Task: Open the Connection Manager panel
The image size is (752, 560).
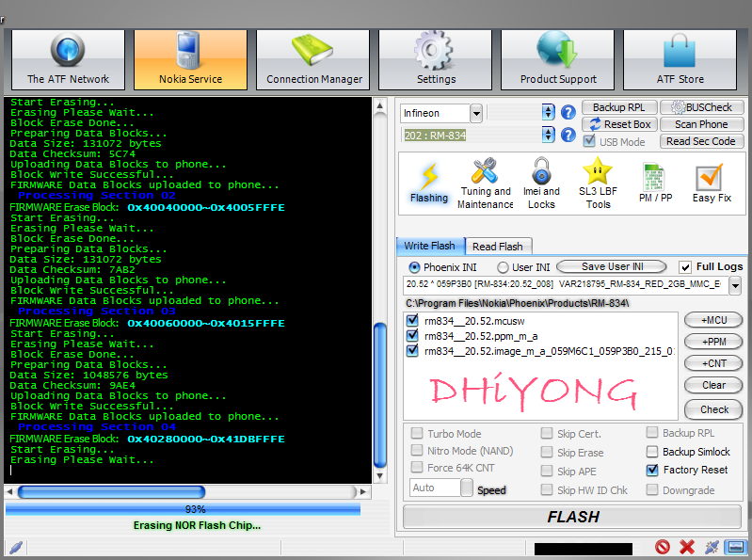Action: [x=313, y=60]
